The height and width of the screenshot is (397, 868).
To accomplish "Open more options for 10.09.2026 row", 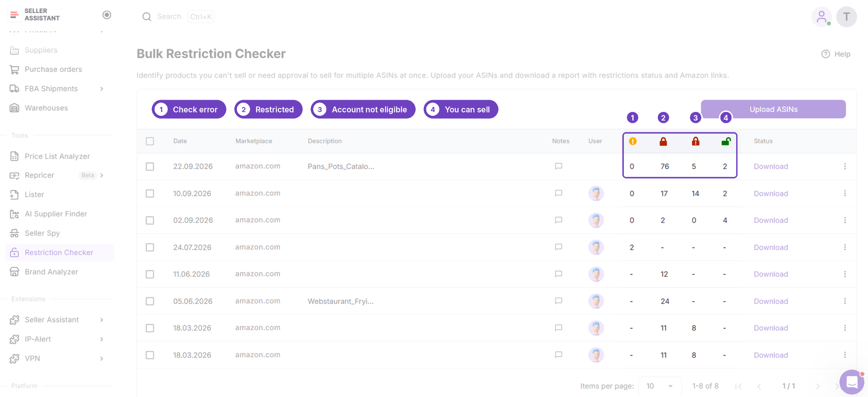I will click(x=845, y=193).
